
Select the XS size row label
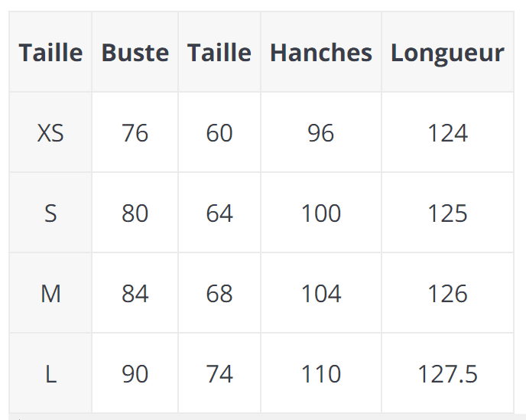tap(50, 133)
